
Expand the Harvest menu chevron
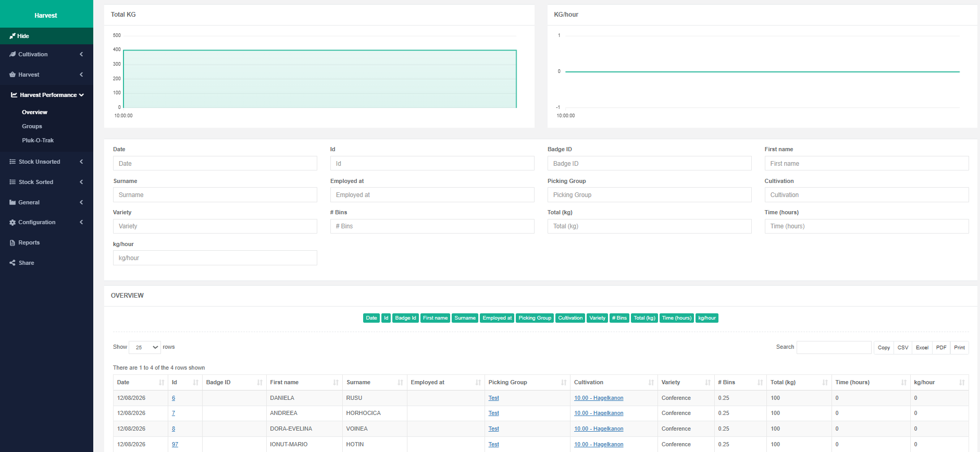click(81, 75)
